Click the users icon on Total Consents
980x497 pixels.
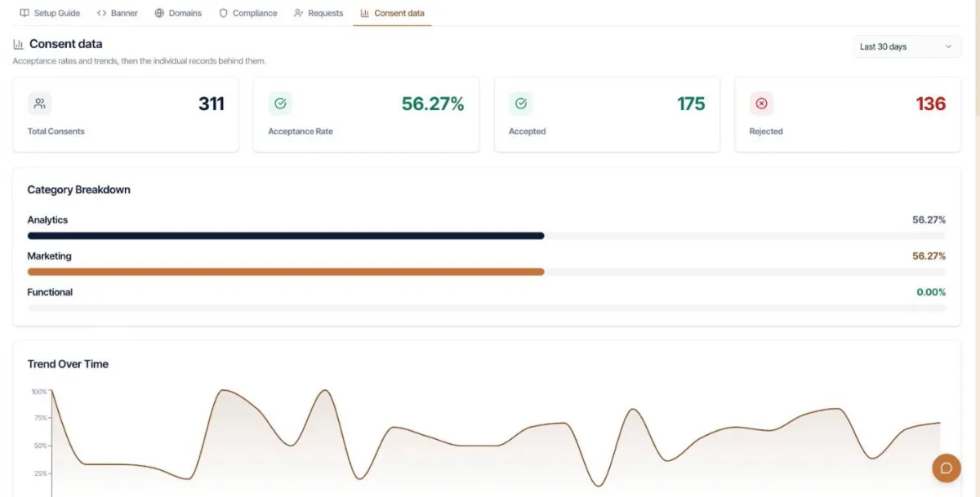pyautogui.click(x=39, y=104)
